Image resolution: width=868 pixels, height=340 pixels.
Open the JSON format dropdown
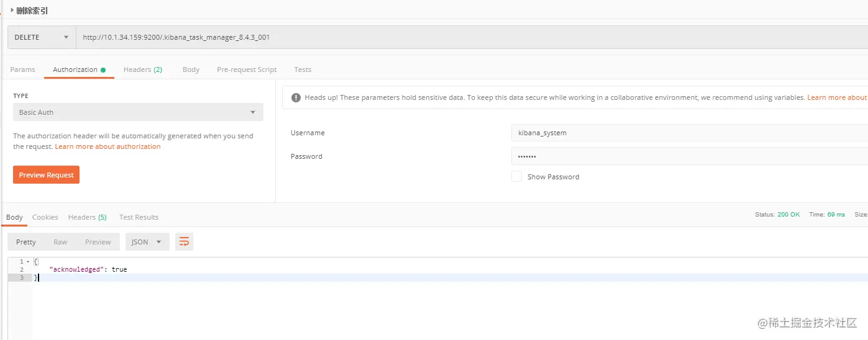(x=147, y=242)
